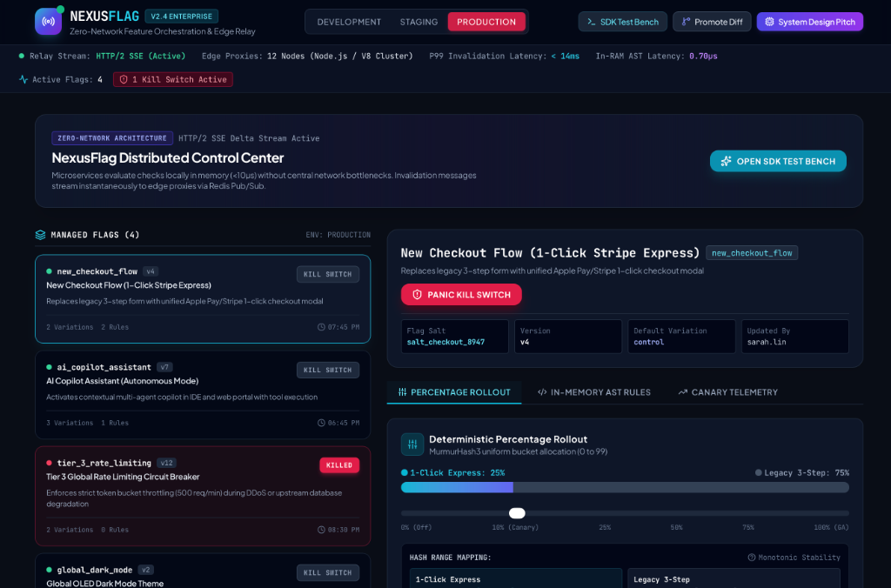This screenshot has height=588, width=891.
Task: Select the ai_copilot_assistant flag card
Action: 203,395
